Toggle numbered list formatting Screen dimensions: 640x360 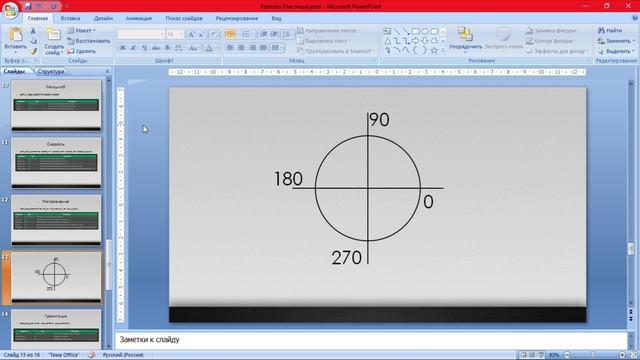pyautogui.click(x=247, y=34)
